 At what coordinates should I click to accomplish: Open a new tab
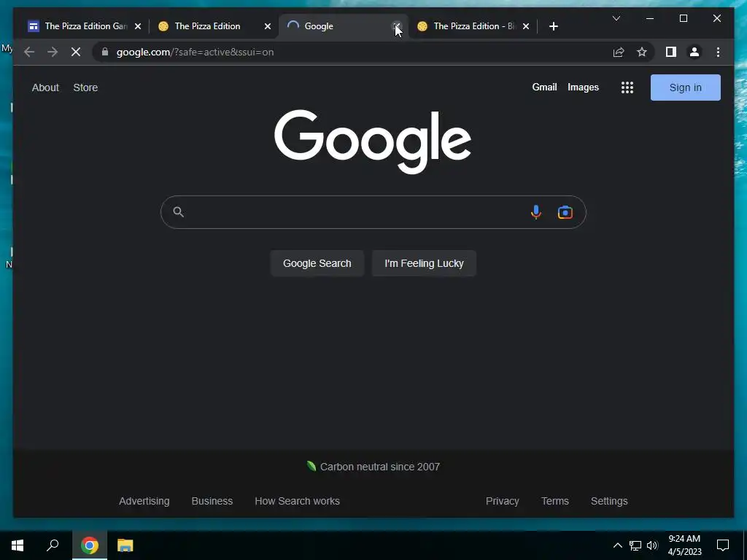coord(553,26)
